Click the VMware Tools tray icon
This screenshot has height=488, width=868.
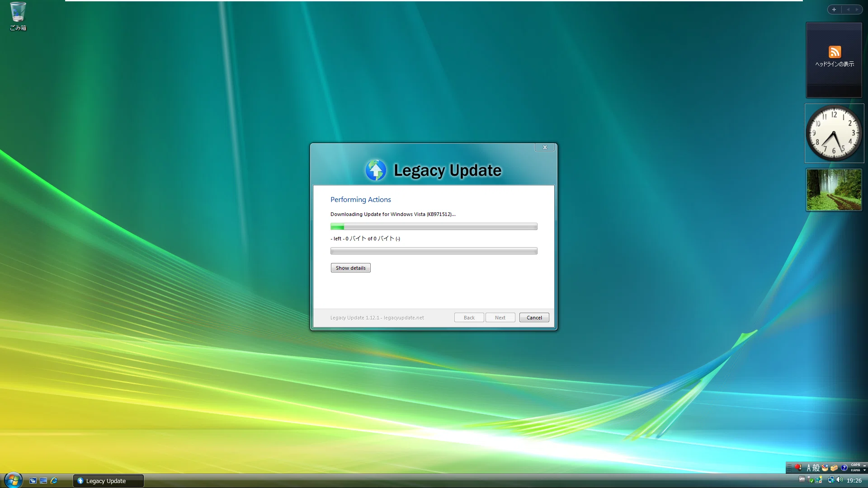(x=802, y=479)
